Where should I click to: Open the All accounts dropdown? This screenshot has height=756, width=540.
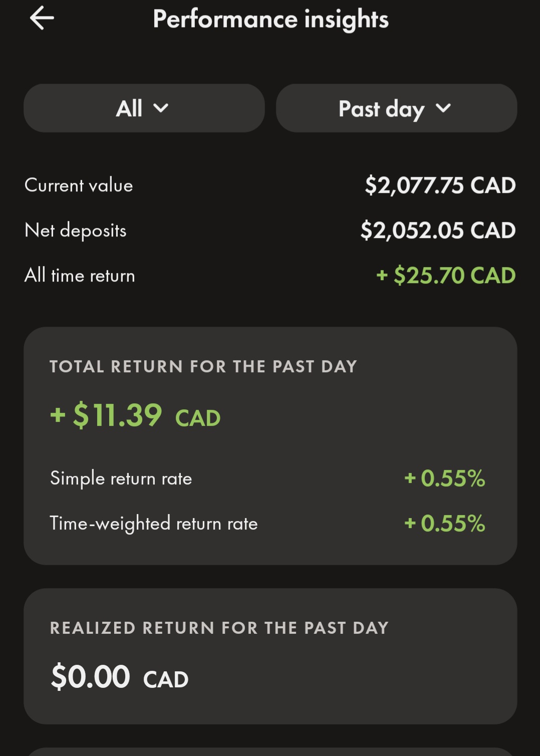(x=144, y=108)
